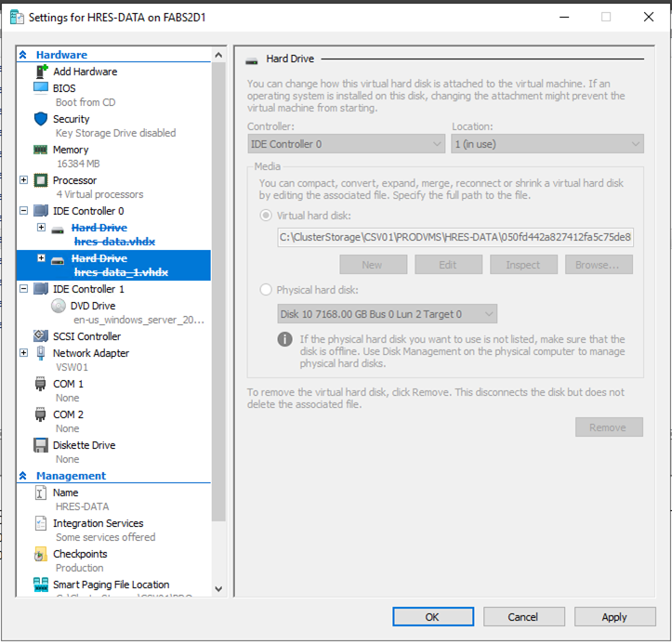672x644 pixels.
Task: Select the COM 1 port icon
Action: coord(41,384)
